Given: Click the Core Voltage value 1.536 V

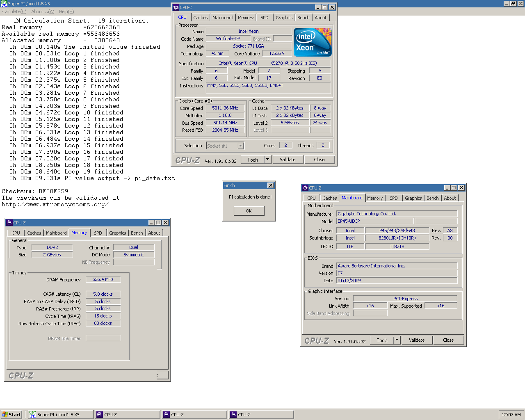Looking at the screenshot, I should [x=277, y=53].
